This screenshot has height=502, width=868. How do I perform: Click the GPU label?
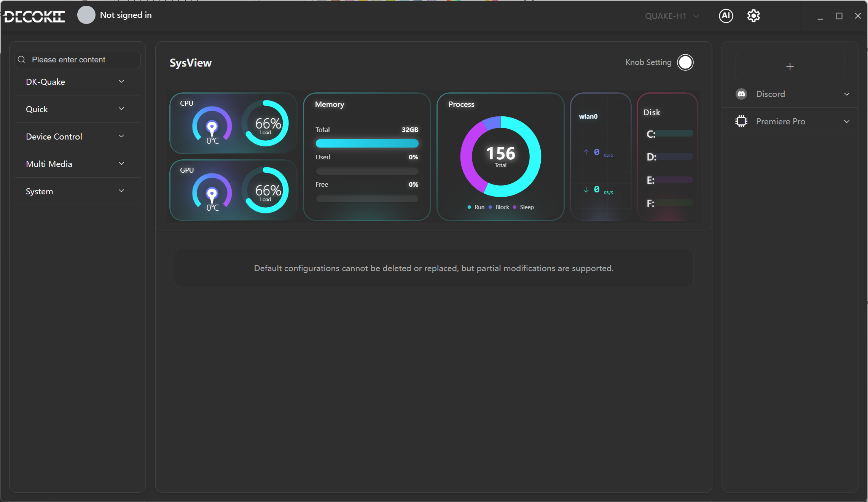[187, 170]
